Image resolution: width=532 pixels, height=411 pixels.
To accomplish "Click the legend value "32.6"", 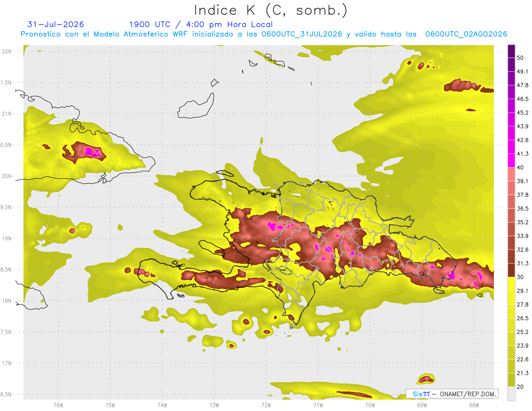I will [x=523, y=250].
